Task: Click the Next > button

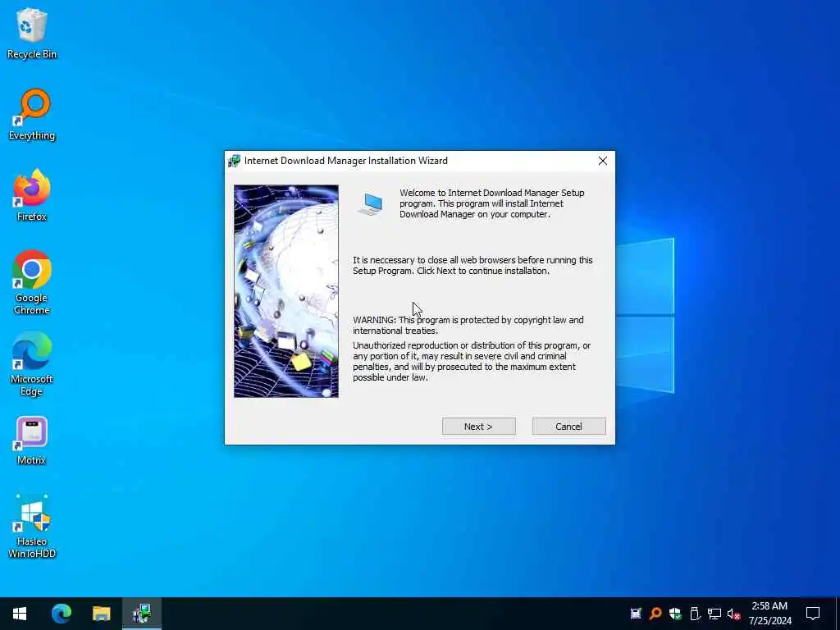Action: 478,427
